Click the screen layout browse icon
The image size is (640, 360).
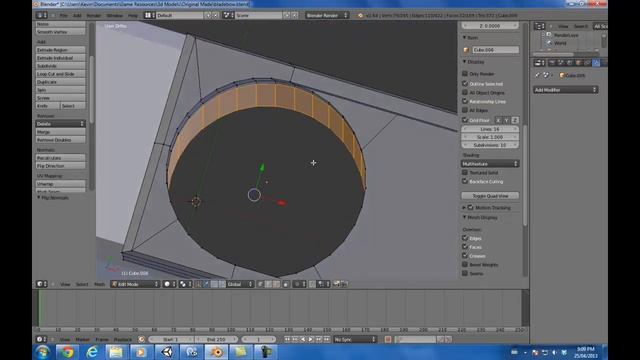click(x=149, y=15)
